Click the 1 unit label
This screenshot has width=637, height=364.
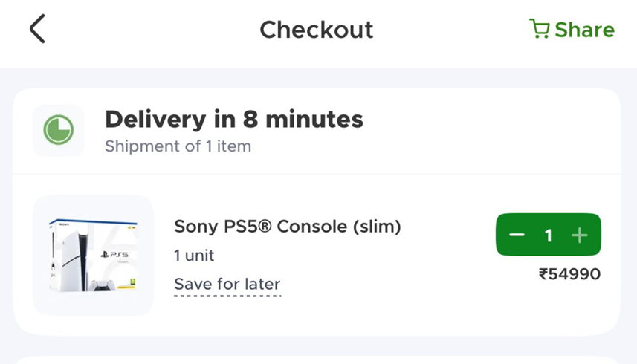194,256
